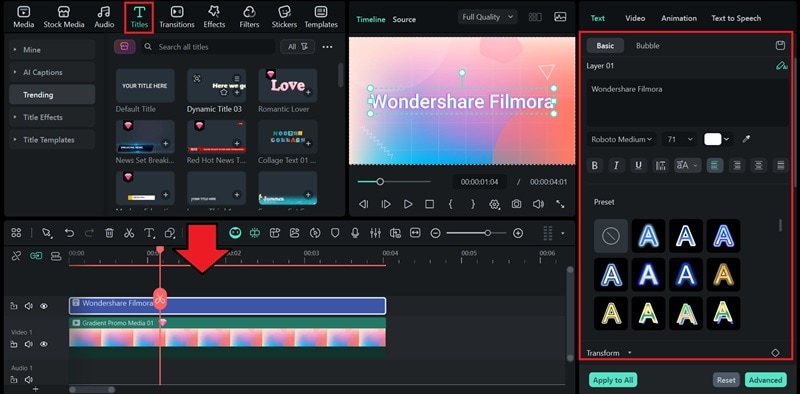Screen dimensions: 800x394
Task: Select the Default Title thumbnail
Action: click(x=145, y=86)
